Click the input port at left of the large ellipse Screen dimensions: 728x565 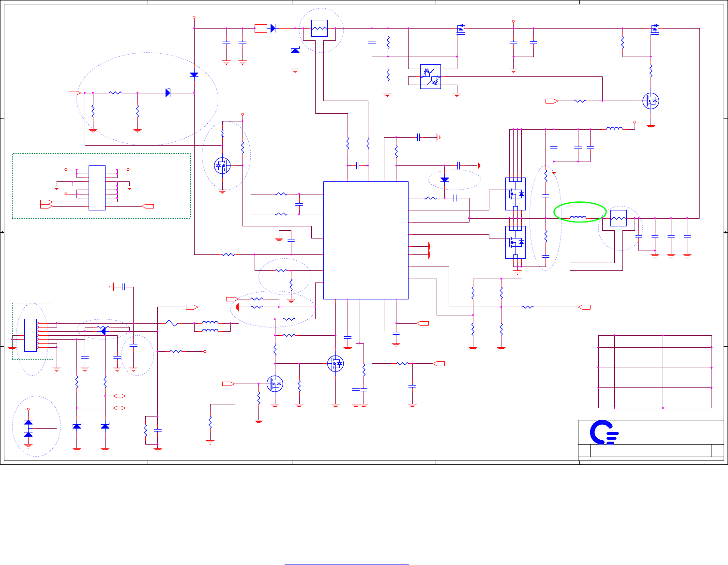click(x=74, y=92)
